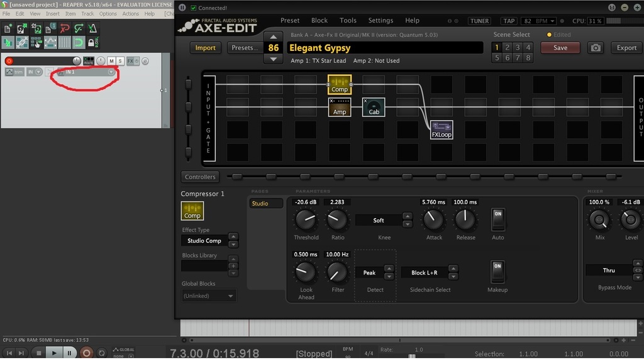Open the Axe-Edit Preset menu
The height and width of the screenshot is (360, 644).
(290, 21)
